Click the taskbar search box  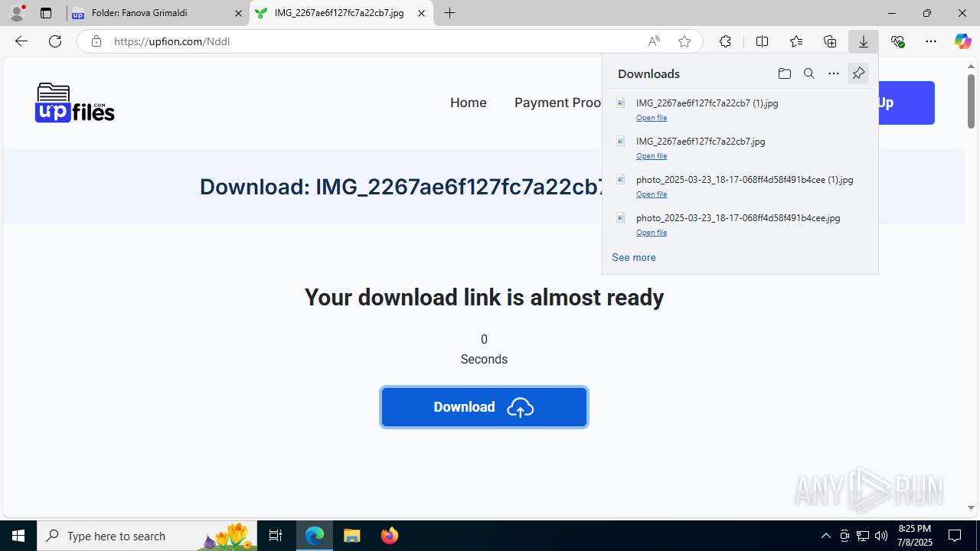tap(147, 536)
